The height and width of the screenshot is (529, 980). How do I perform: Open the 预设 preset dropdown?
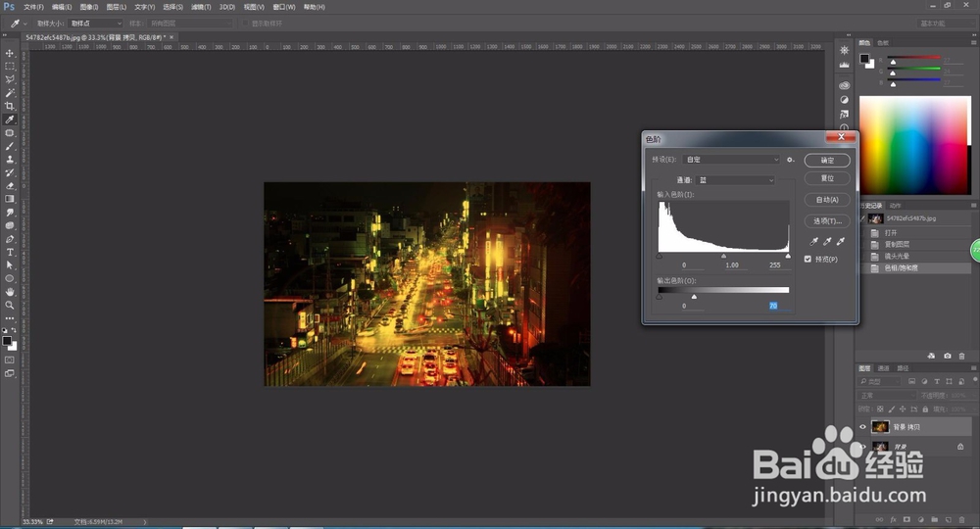[731, 160]
